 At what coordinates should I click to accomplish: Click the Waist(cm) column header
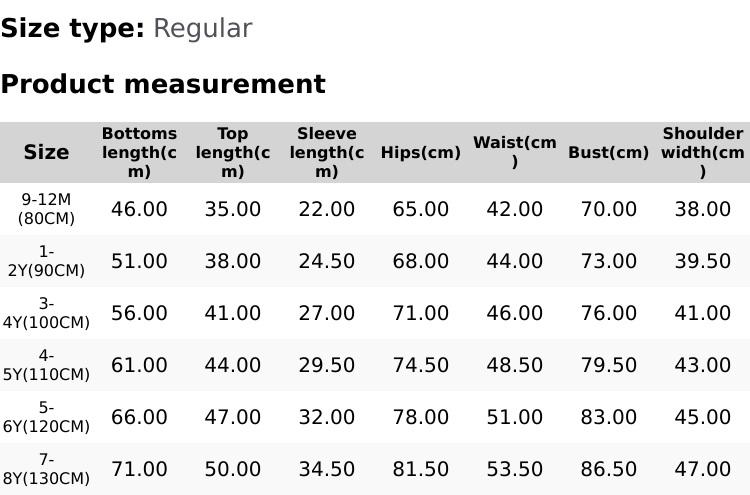[515, 152]
